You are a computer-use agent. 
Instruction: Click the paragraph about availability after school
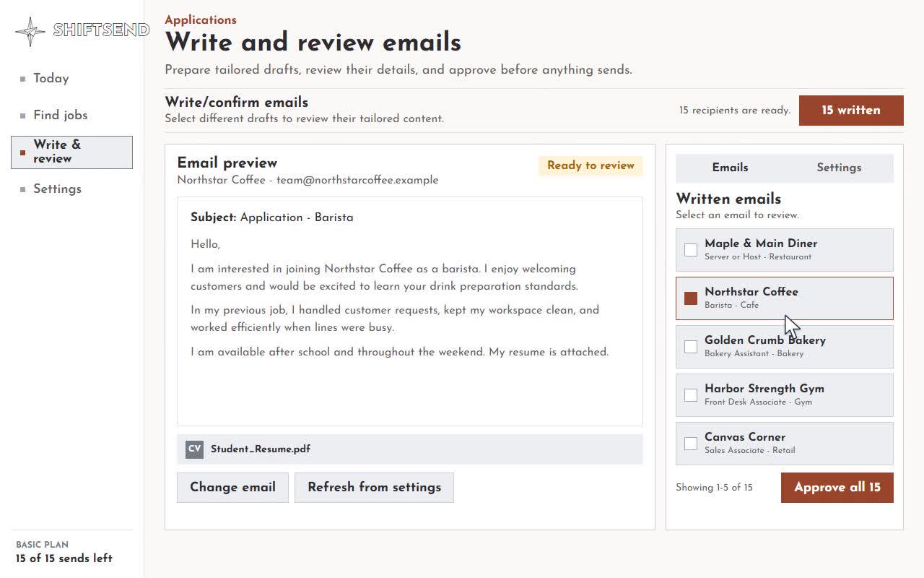click(400, 353)
